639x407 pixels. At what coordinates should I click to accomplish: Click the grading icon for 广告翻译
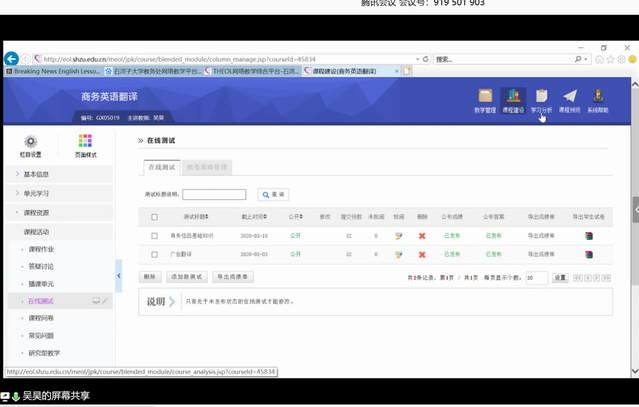pyautogui.click(x=399, y=255)
